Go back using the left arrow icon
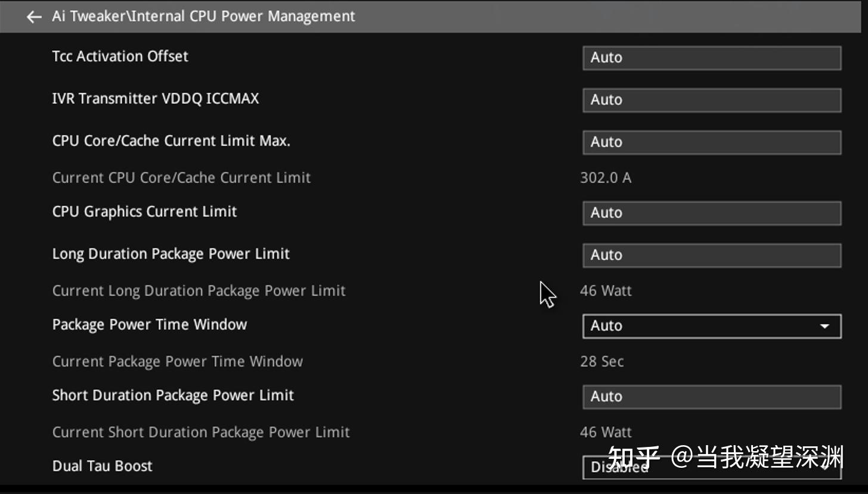 point(34,17)
